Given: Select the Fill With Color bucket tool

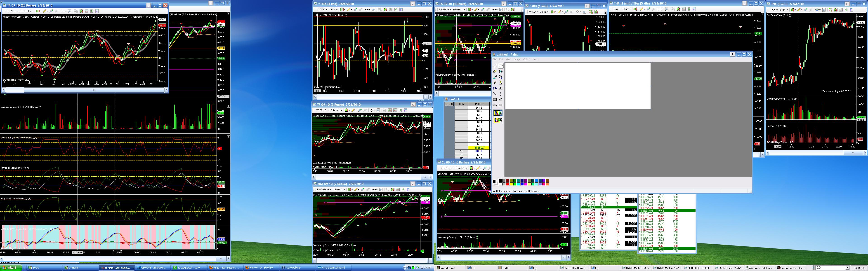Looking at the screenshot, I should 501,71.
